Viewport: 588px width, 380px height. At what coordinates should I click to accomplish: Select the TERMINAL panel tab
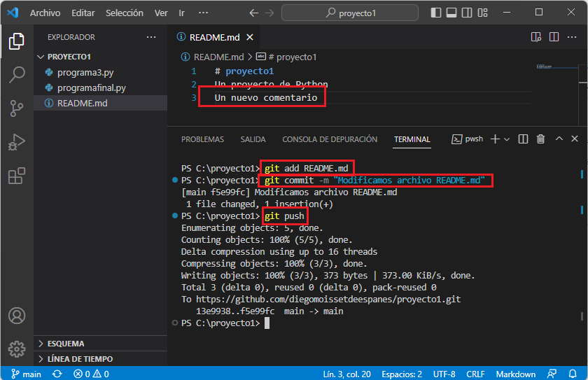(x=412, y=139)
